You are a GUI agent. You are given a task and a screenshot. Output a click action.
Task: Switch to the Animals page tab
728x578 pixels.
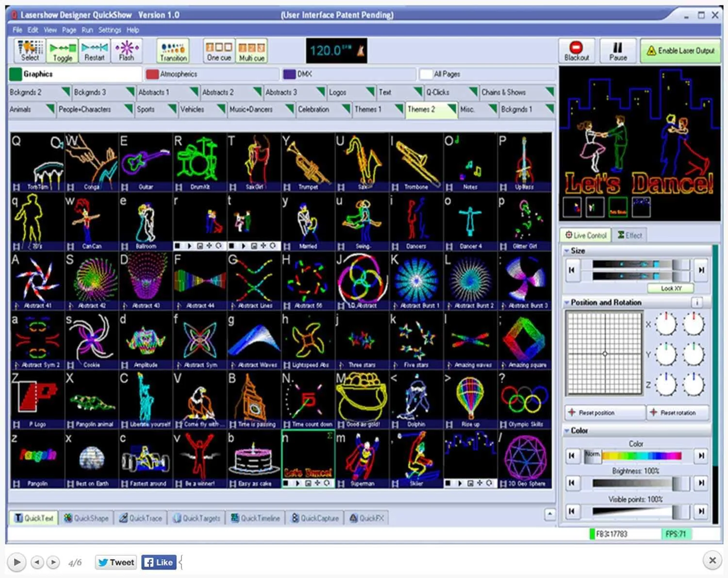tap(32, 109)
